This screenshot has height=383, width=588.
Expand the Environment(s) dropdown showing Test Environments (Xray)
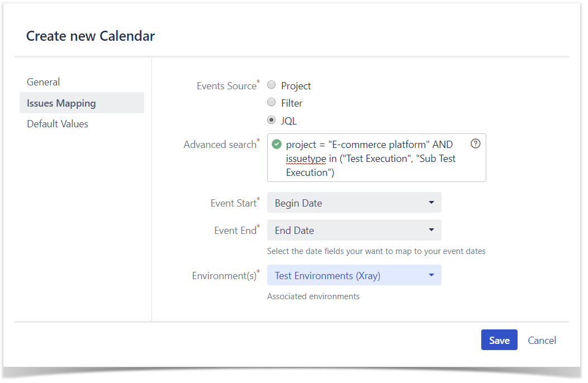[x=354, y=275]
